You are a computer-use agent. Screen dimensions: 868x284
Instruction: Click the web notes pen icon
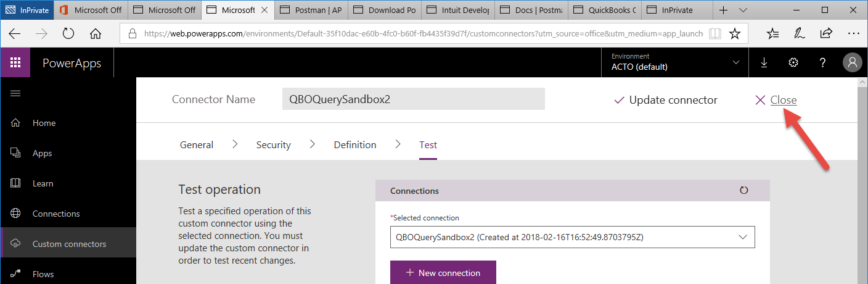800,34
